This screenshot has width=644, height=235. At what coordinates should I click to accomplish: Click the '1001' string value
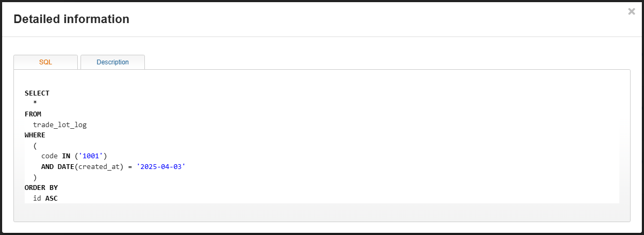(x=91, y=156)
